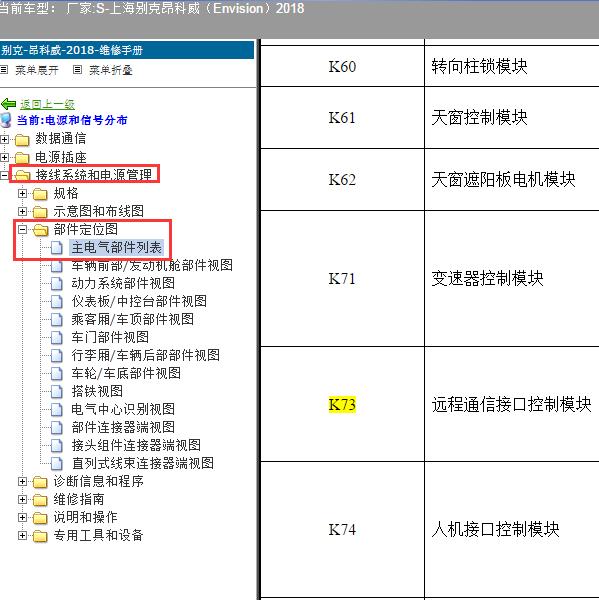Click the document icon beside 接头组件连接器端视图
The image size is (599, 600).
[57, 445]
